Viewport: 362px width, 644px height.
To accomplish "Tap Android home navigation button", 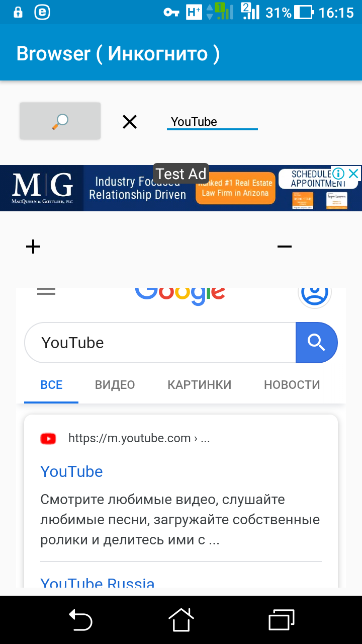I will coord(181,620).
